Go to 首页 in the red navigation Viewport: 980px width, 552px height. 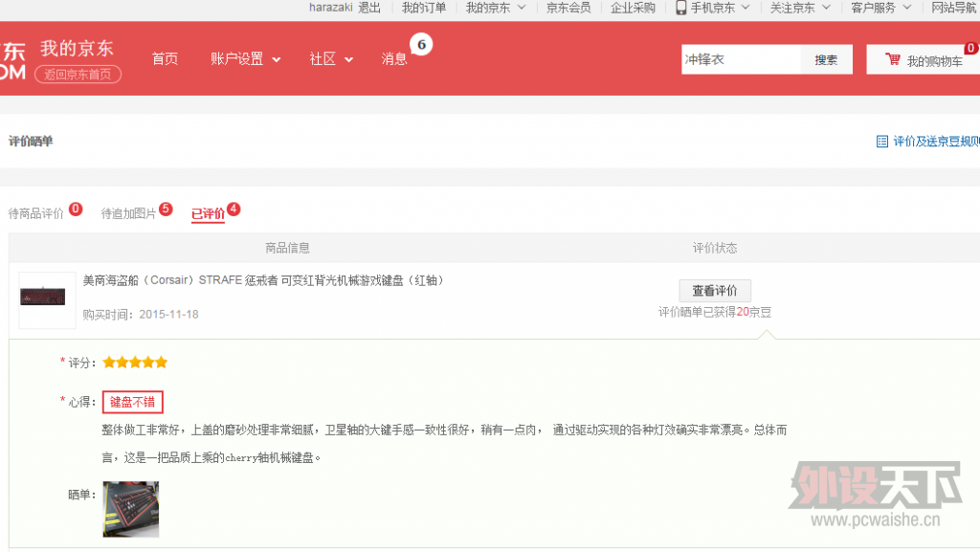(x=165, y=58)
